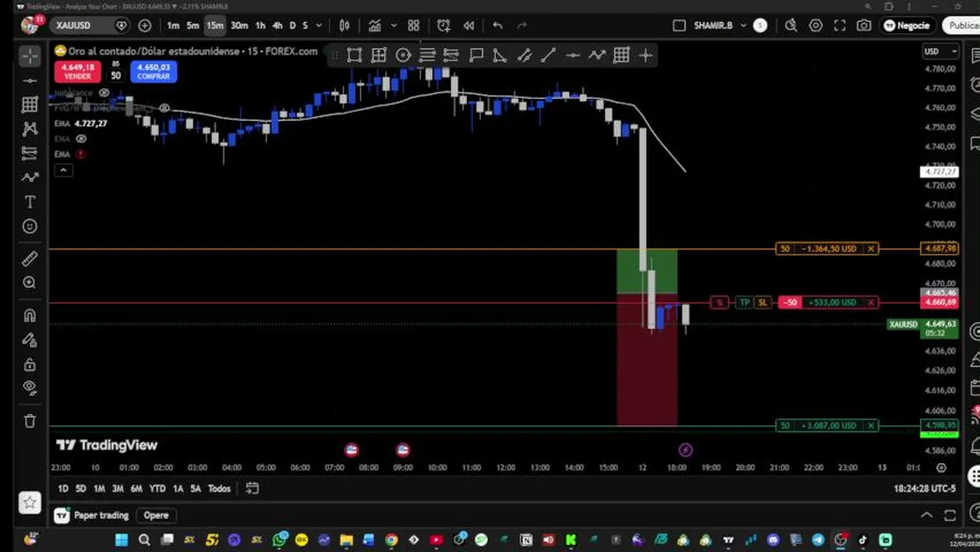The height and width of the screenshot is (552, 980).
Task: Click the Redo arrow
Action: (x=521, y=25)
